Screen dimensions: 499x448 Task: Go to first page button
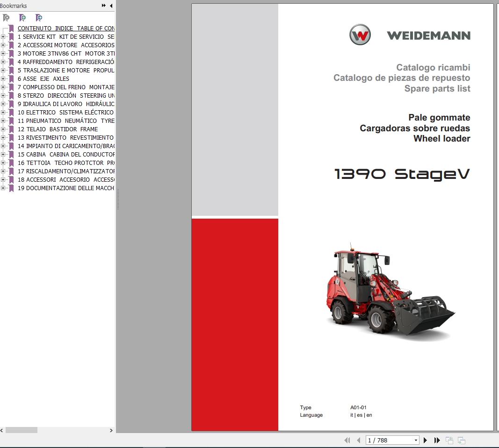pyautogui.click(x=347, y=441)
